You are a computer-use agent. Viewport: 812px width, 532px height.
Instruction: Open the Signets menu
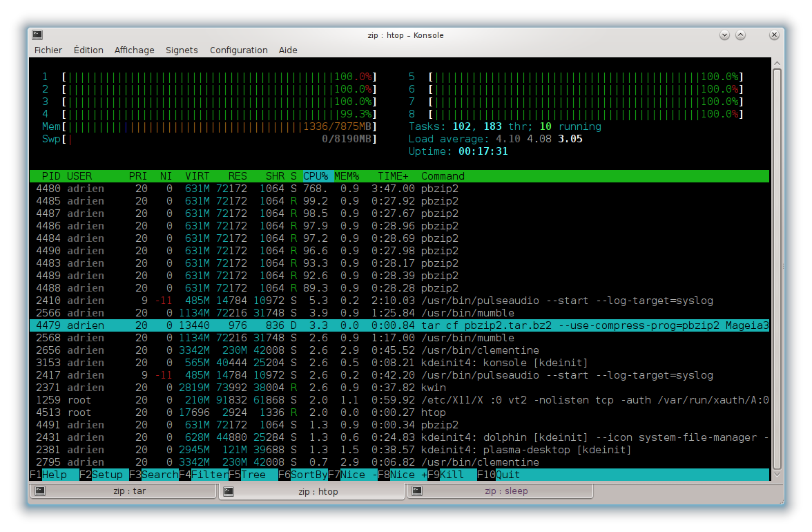pos(182,50)
